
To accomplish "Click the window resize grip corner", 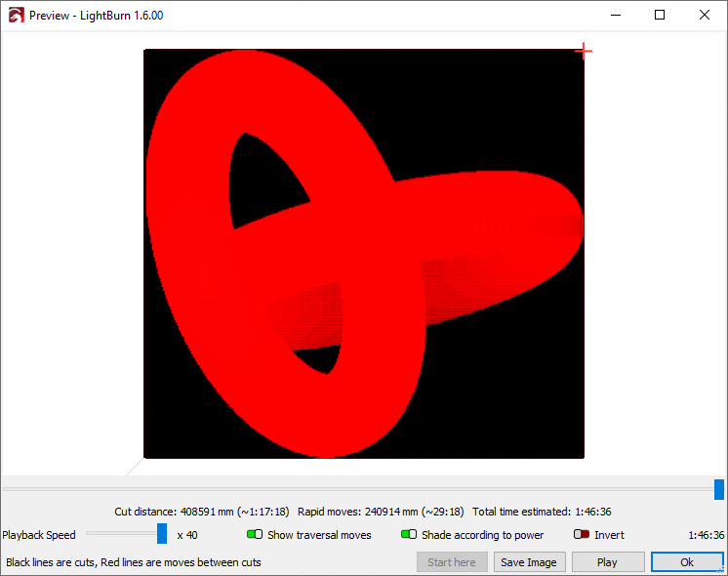I will pos(722,570).
